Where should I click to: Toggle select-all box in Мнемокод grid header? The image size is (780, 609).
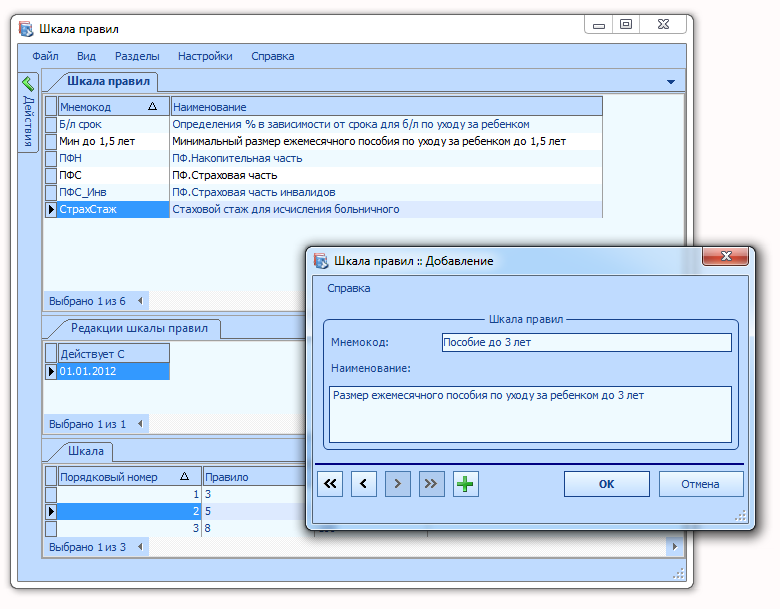51,106
